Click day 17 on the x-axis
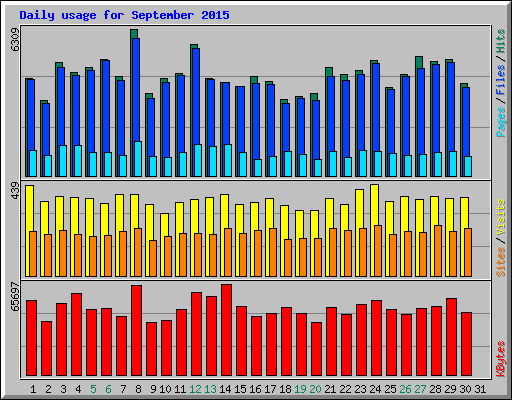Image resolution: width=512 pixels, height=400 pixels. point(270,389)
